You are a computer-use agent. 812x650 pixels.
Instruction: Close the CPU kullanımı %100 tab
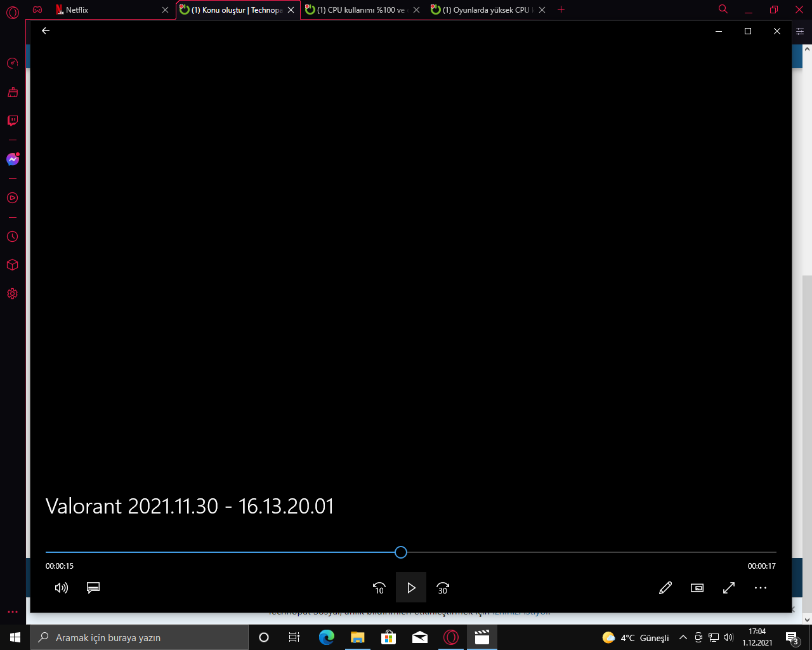[x=416, y=10]
